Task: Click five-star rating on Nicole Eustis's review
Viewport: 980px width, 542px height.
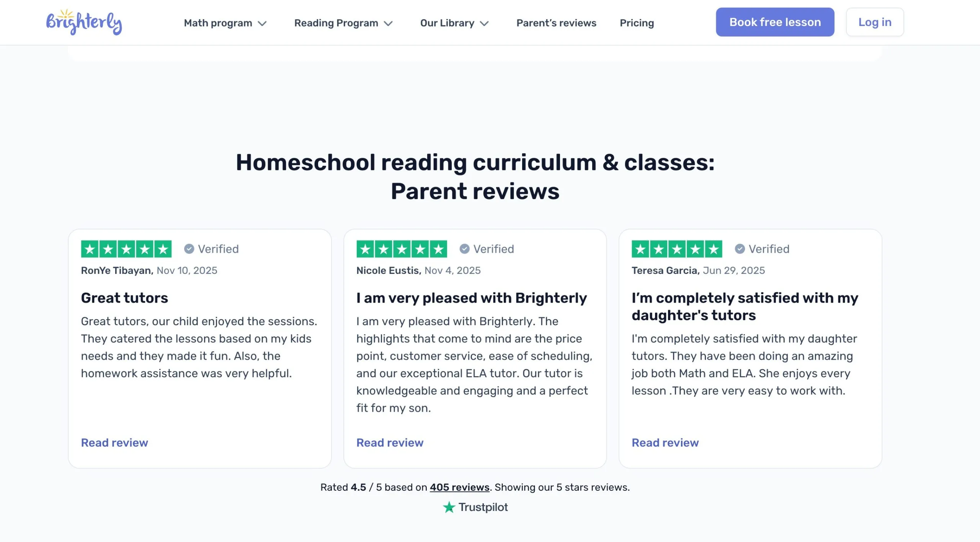Action: pos(402,249)
